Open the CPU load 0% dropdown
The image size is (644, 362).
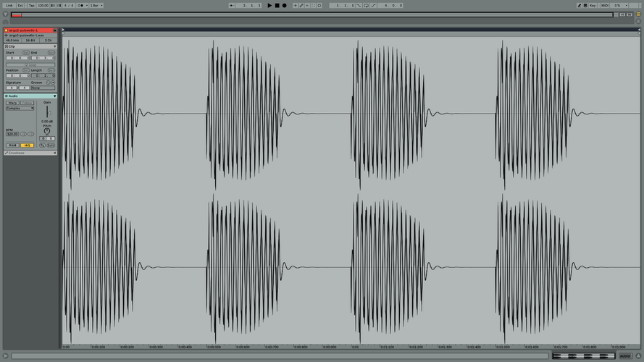pyautogui.click(x=619, y=5)
